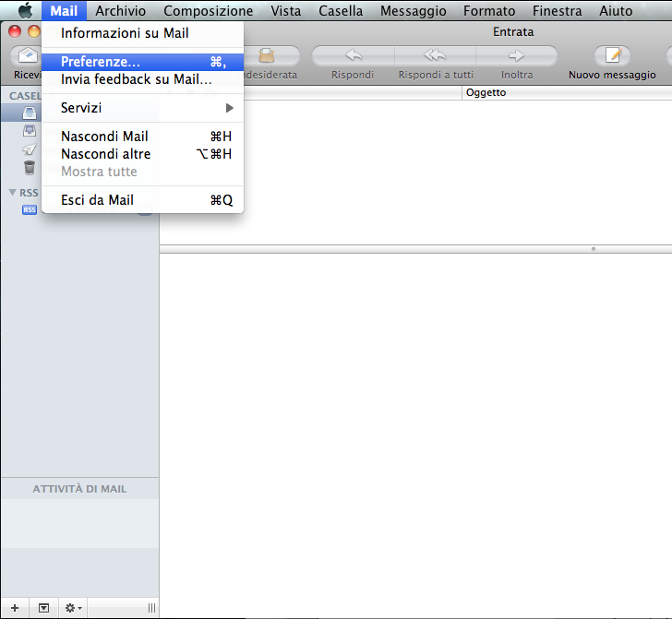Select the Trash mailbox icon in sidebar
This screenshot has width=672, height=619.
click(x=30, y=167)
